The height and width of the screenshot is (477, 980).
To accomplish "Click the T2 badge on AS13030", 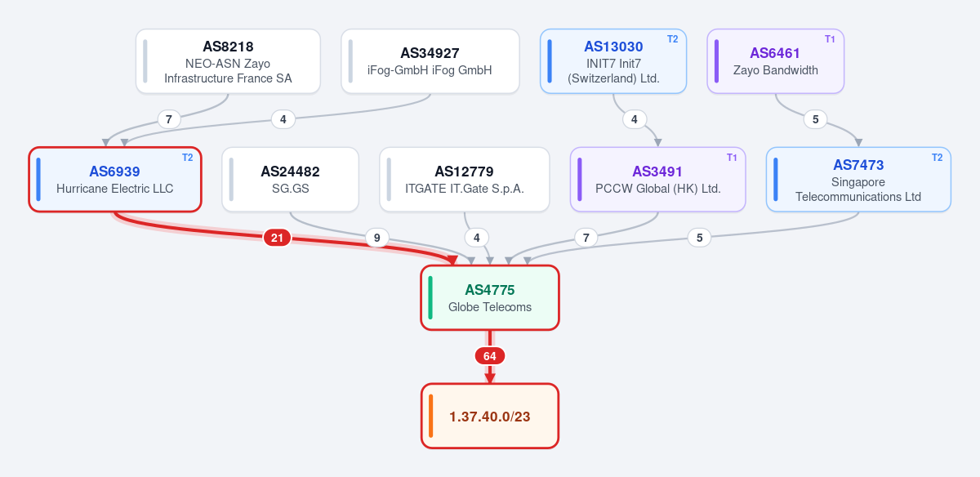I will click(x=672, y=39).
